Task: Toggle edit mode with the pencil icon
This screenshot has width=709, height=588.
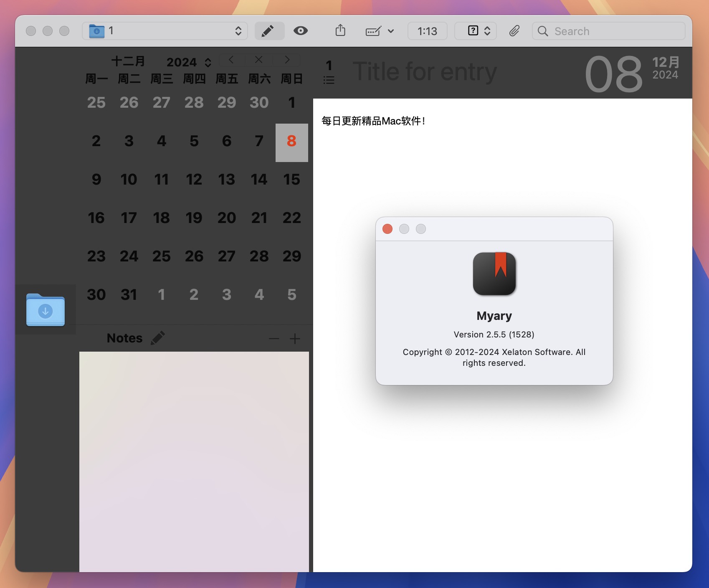Action: [x=269, y=31]
